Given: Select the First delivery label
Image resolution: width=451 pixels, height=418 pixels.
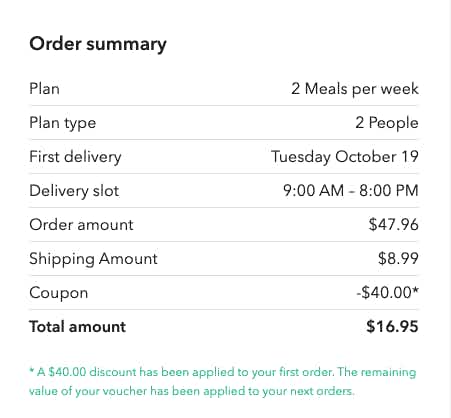Looking at the screenshot, I should (75, 157).
